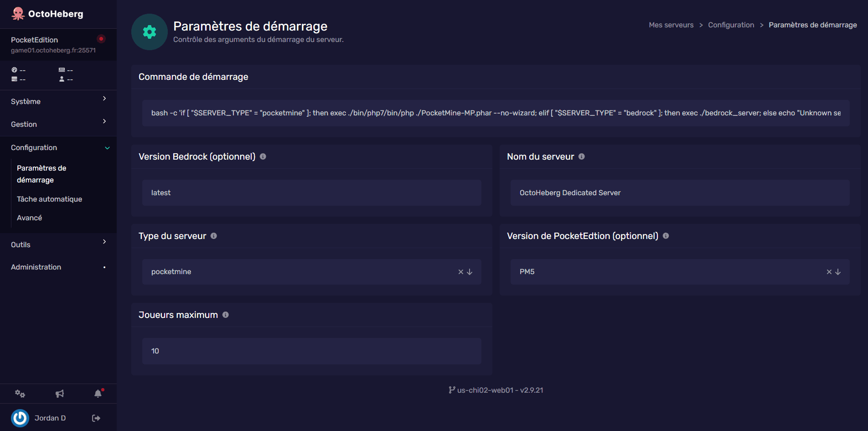Click the OctoHeberg Dedicated Server name field
The width and height of the screenshot is (868, 431).
click(x=680, y=192)
